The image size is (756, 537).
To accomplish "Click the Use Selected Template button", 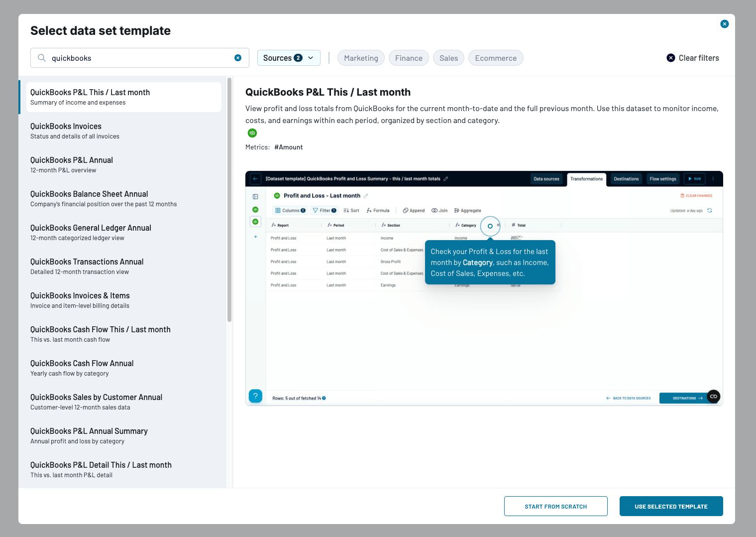I will [671, 506].
